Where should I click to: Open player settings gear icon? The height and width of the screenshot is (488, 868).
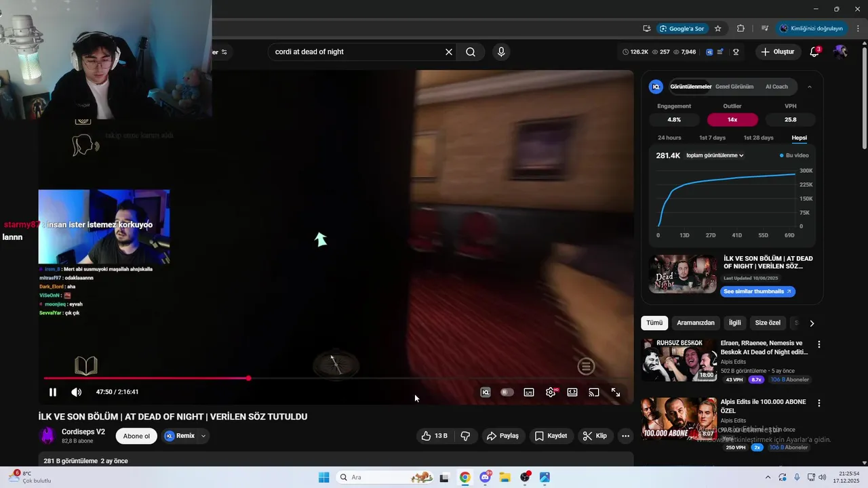click(551, 392)
